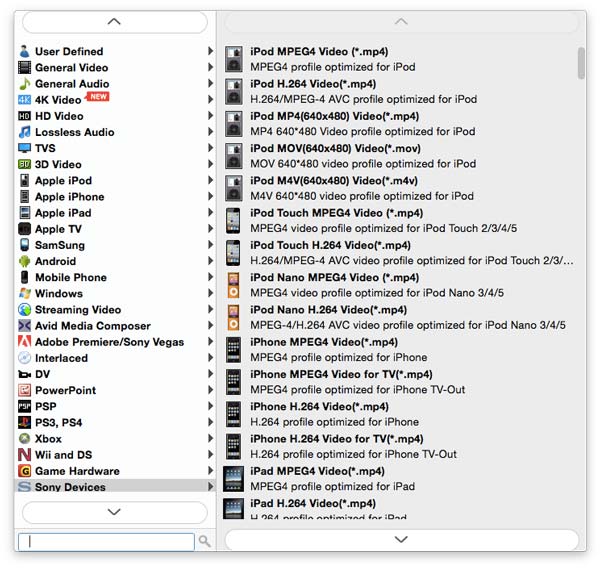Open the Sony Devices category
Viewport: 600px width, 568px height.
point(115,486)
